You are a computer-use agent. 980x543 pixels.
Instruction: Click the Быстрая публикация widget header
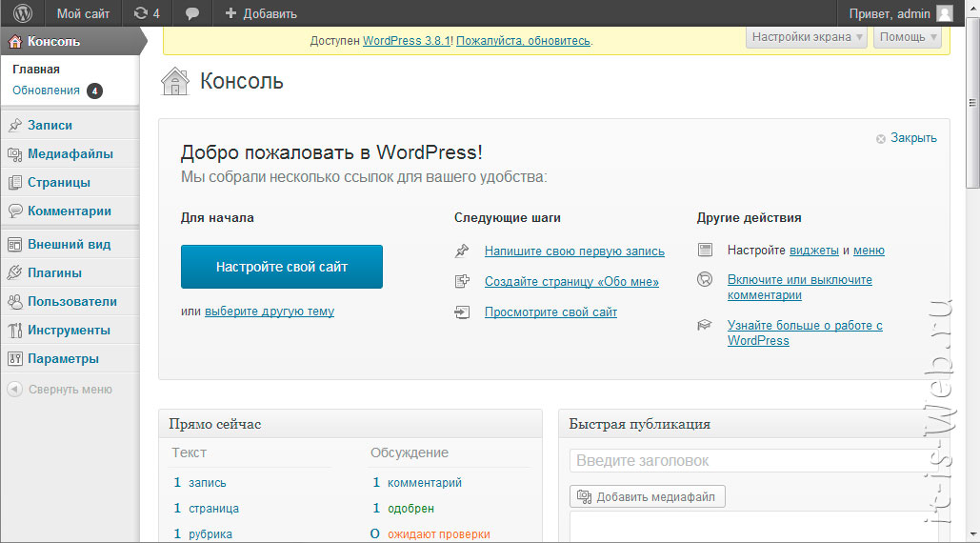pos(753,424)
